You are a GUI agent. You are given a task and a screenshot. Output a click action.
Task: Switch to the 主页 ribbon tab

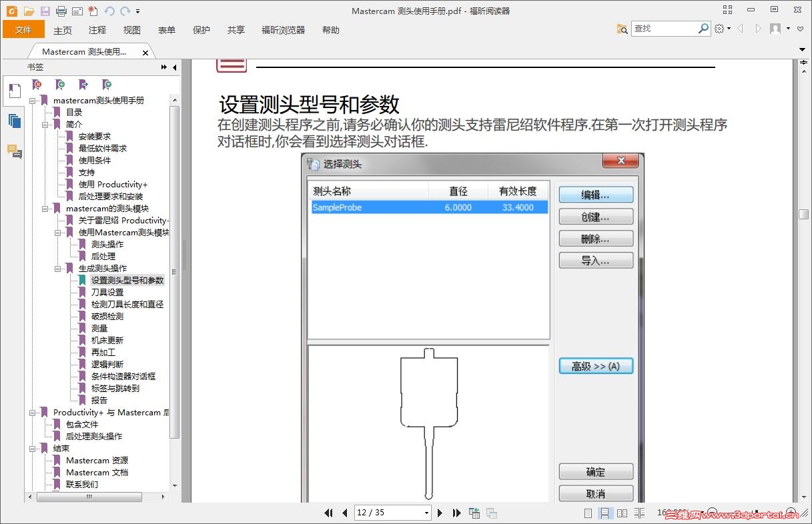point(63,30)
